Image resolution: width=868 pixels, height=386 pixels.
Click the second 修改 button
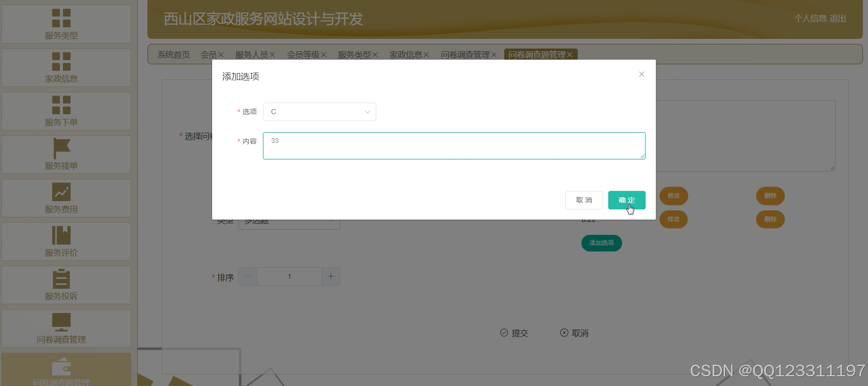point(673,219)
